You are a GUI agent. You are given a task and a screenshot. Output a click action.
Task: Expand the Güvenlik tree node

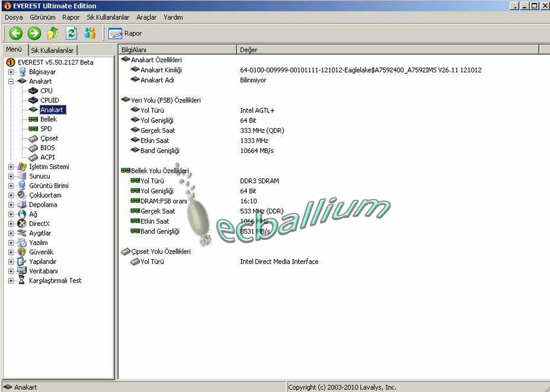[x=11, y=252]
